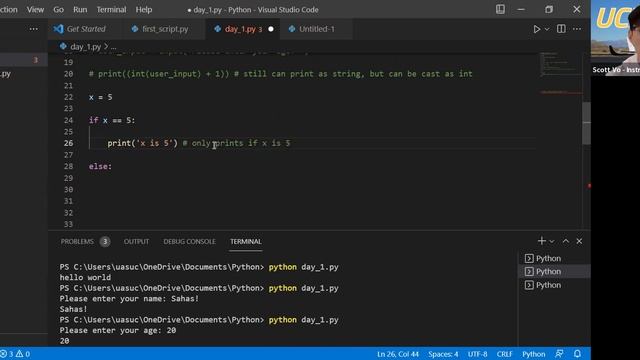Run the Python file with play icon
640x360 pixels.
[536, 29]
